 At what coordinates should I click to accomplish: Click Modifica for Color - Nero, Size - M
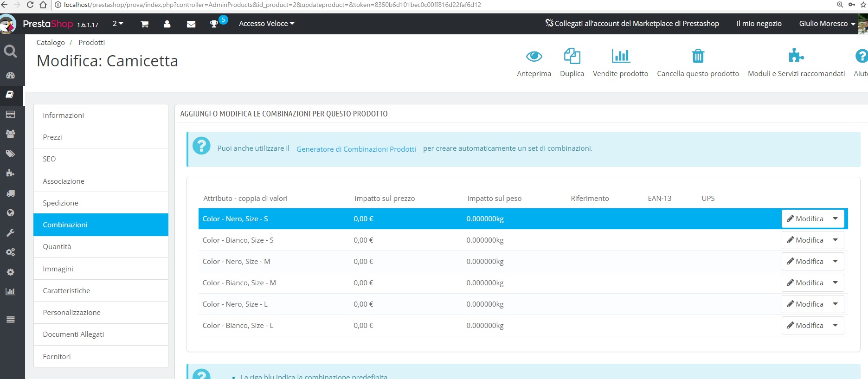tap(805, 262)
